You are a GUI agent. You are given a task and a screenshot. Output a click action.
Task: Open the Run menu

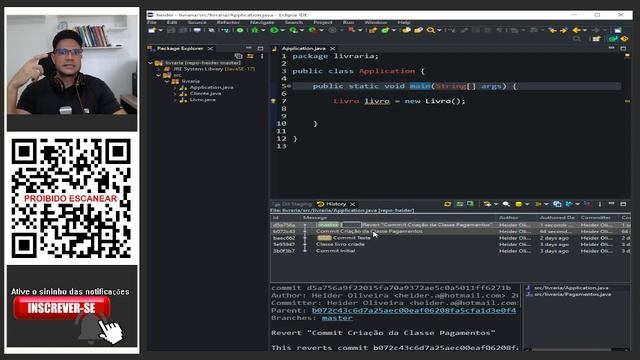coord(348,22)
